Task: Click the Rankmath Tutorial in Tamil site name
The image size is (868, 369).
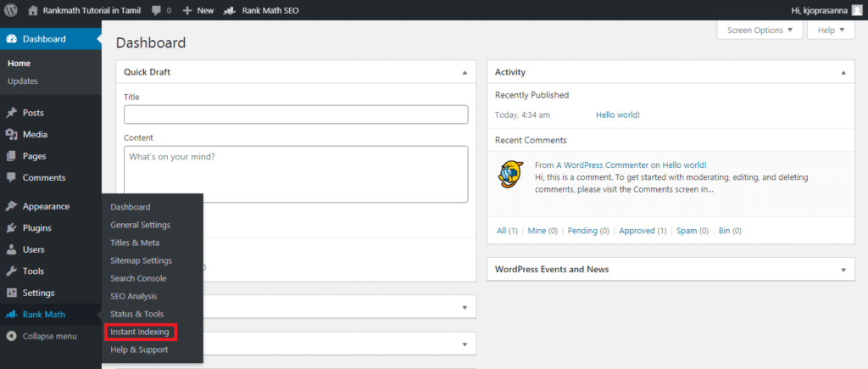Action: [92, 10]
